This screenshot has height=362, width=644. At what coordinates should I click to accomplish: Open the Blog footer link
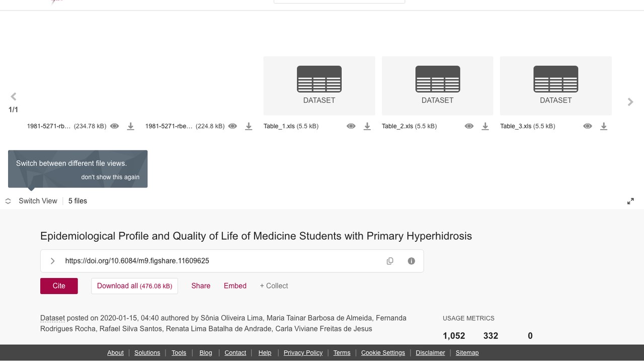click(x=206, y=353)
